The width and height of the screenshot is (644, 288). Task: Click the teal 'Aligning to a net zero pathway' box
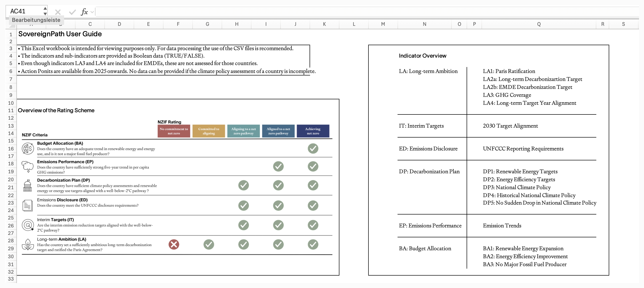click(243, 131)
